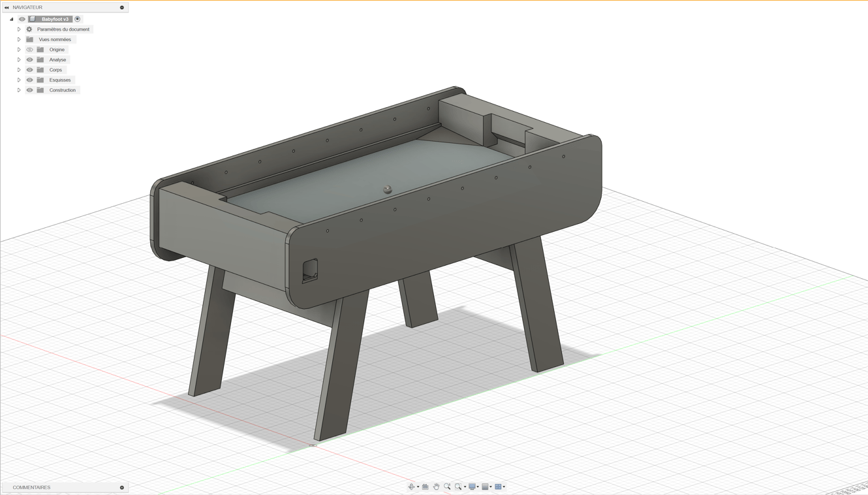The image size is (868, 495).
Task: Click the Vues nommées folder label
Action: coord(55,39)
